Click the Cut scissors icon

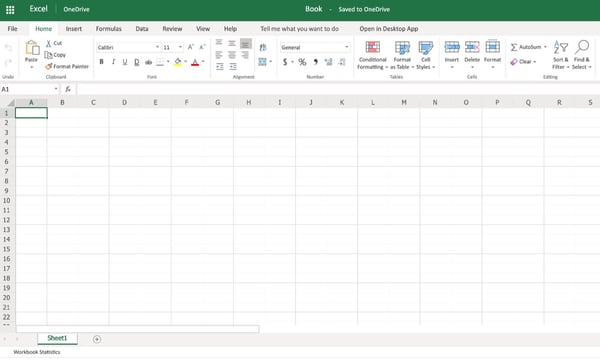point(49,43)
